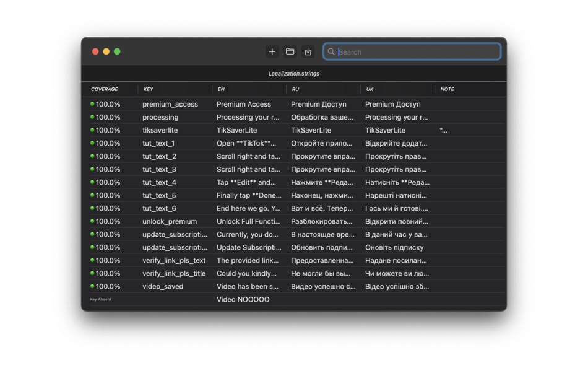Sort by COVERAGE column header
This screenshot has width=588, height=368.
click(104, 89)
